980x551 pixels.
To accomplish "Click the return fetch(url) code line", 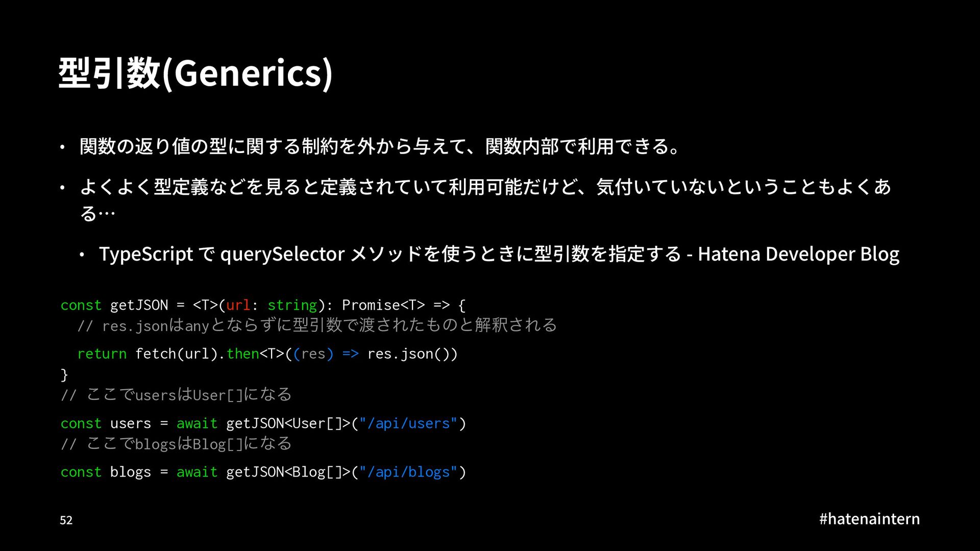I will coord(267,354).
